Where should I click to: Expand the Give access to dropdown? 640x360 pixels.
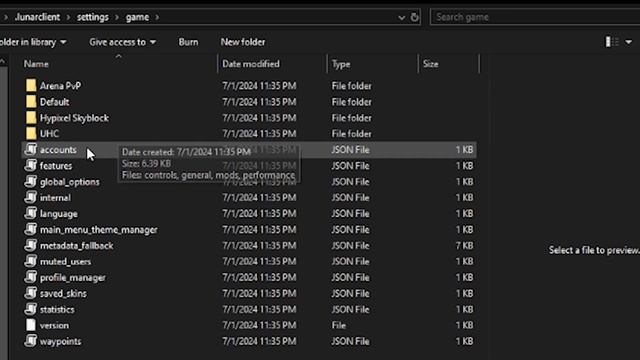pos(122,42)
